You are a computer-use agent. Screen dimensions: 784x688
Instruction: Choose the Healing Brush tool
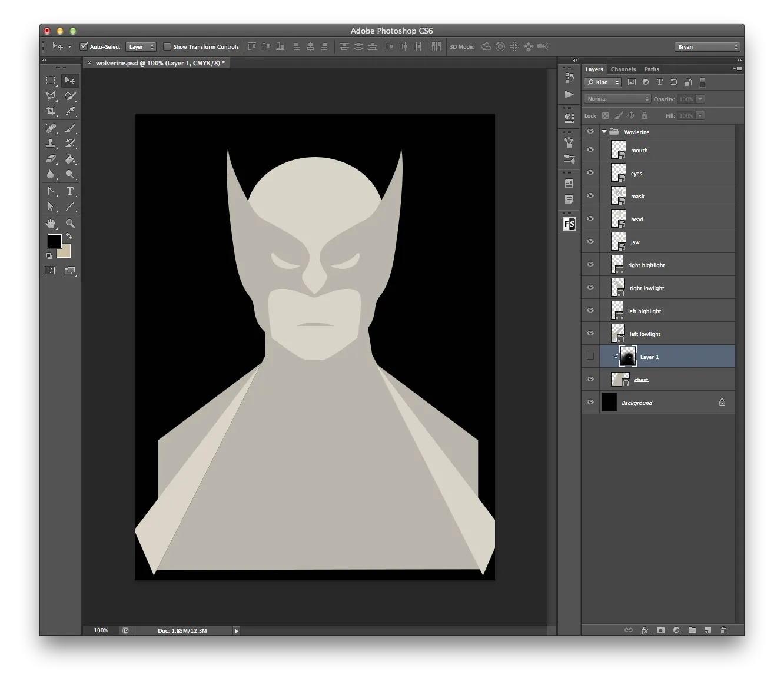pyautogui.click(x=51, y=128)
